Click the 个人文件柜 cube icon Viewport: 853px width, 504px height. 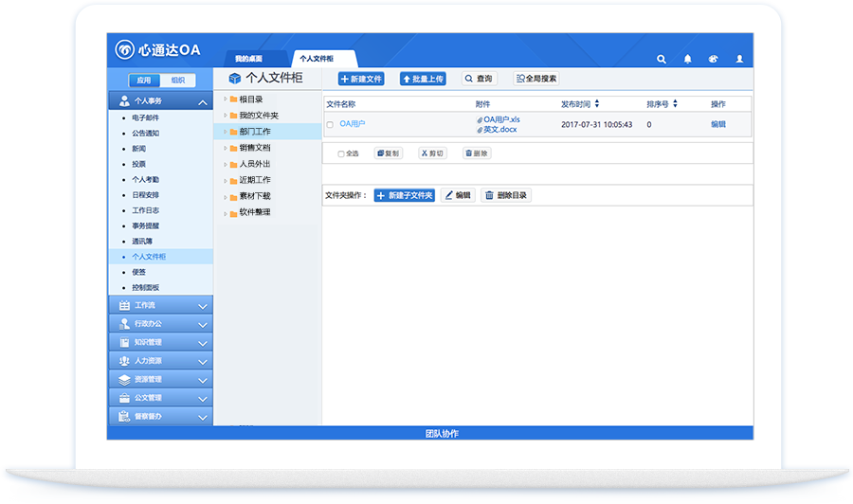coord(234,79)
